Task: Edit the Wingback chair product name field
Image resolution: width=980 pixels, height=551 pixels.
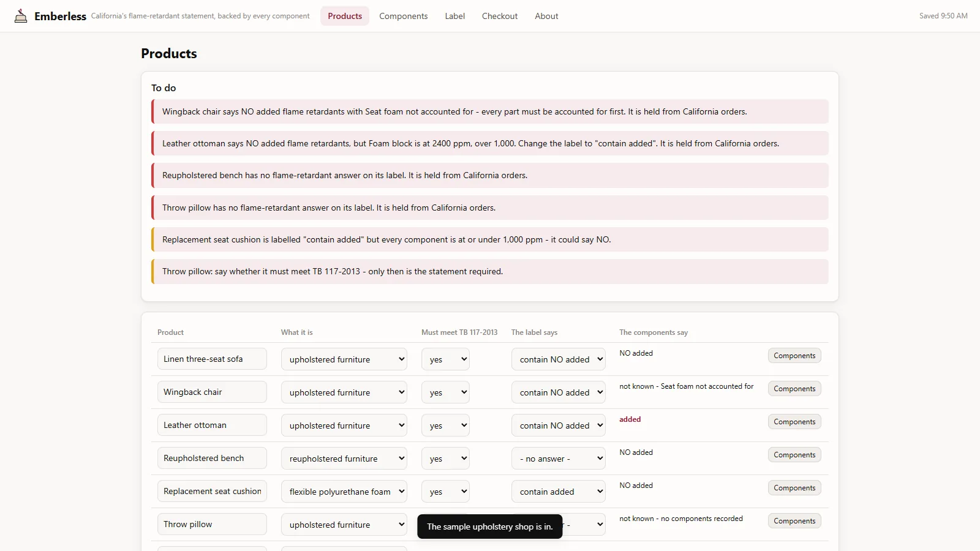Action: [212, 392]
